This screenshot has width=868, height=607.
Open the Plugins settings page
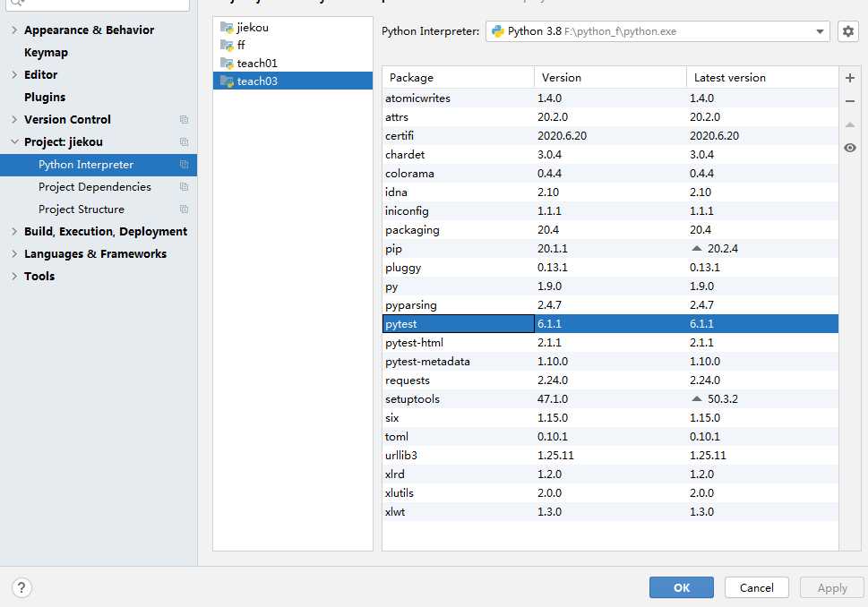pos(45,98)
